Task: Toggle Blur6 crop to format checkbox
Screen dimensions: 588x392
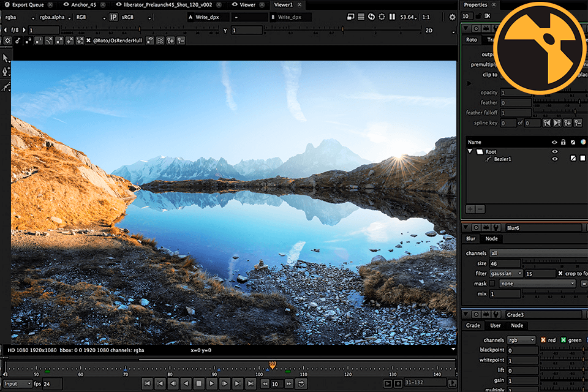Action: [x=560, y=273]
